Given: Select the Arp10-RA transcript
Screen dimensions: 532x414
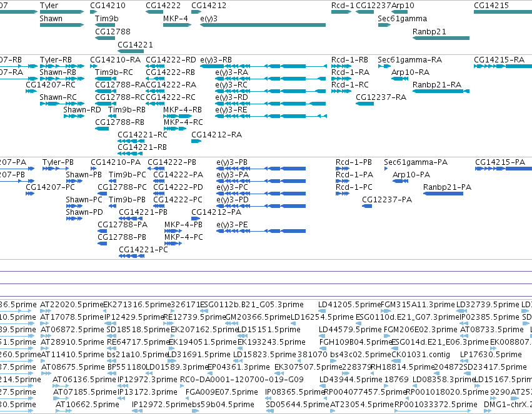Looking at the screenshot, I should [x=399, y=79].
